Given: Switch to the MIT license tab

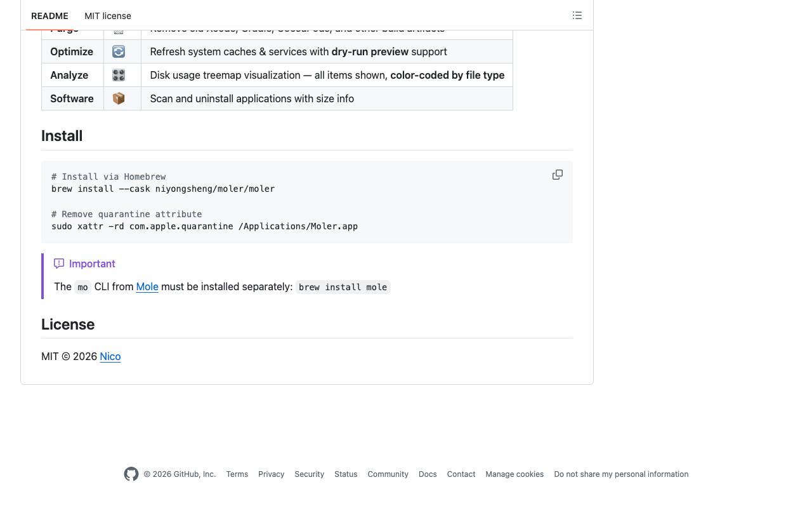Looking at the screenshot, I should [108, 16].
